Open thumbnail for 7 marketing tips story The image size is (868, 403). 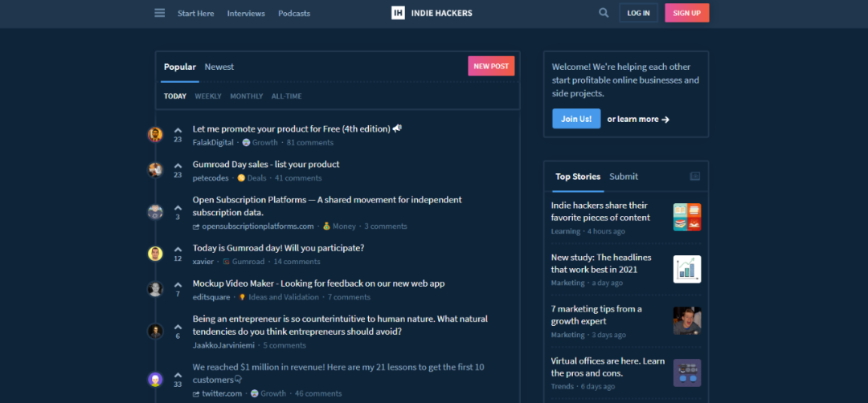[687, 320]
